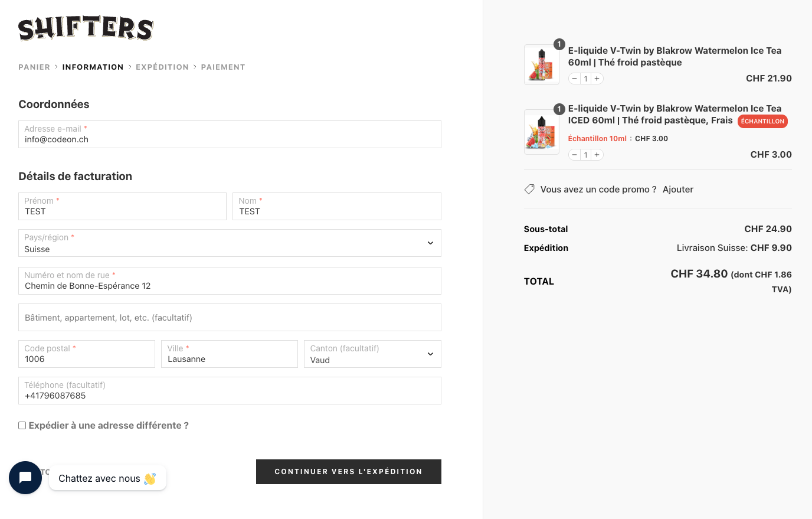
Task: Click the ICED 60ml product thumbnail
Action: (x=541, y=132)
